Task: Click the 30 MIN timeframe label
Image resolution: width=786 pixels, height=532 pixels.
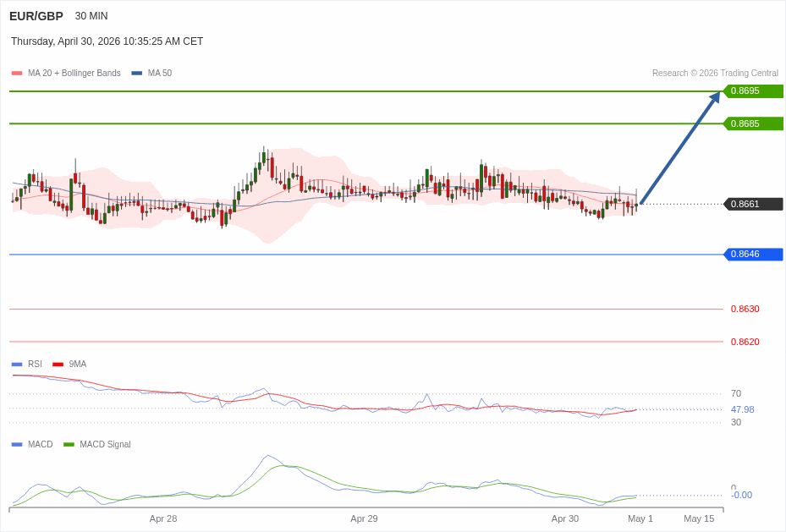Action: (x=91, y=16)
